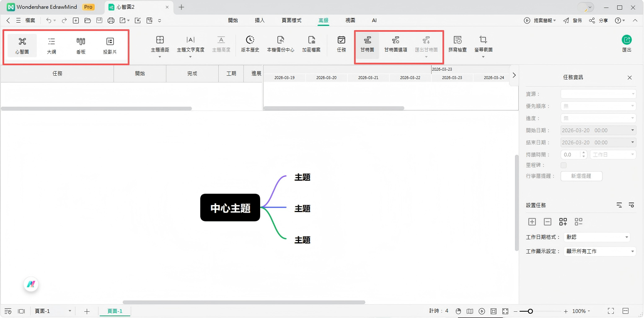644x318 pixels.
Task: Select the 中心主題 central node
Action: click(230, 208)
